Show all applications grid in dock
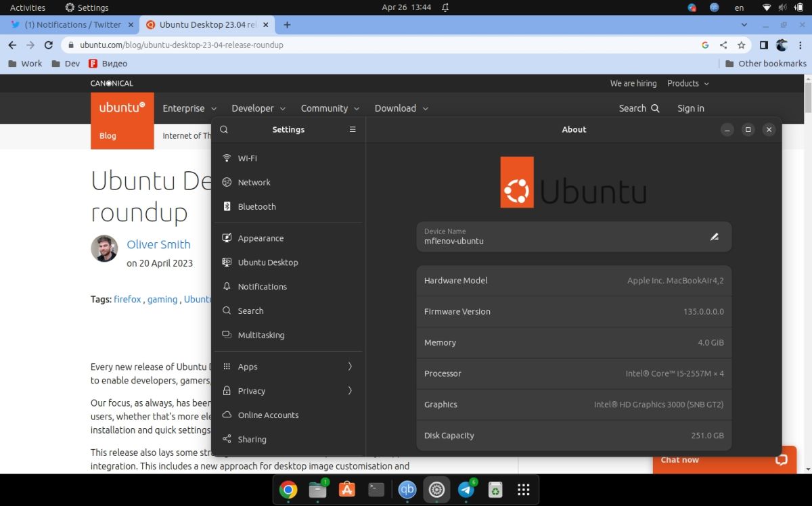The height and width of the screenshot is (506, 812). [523, 490]
